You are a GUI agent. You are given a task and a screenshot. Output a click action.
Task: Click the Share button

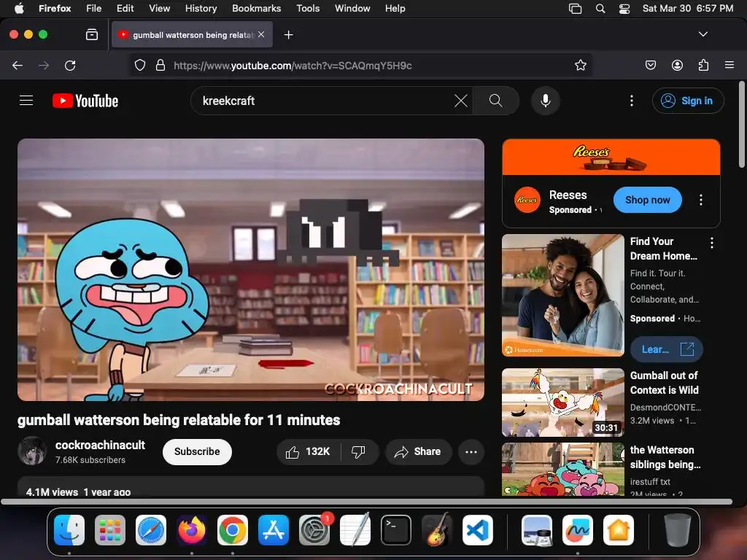418,451
